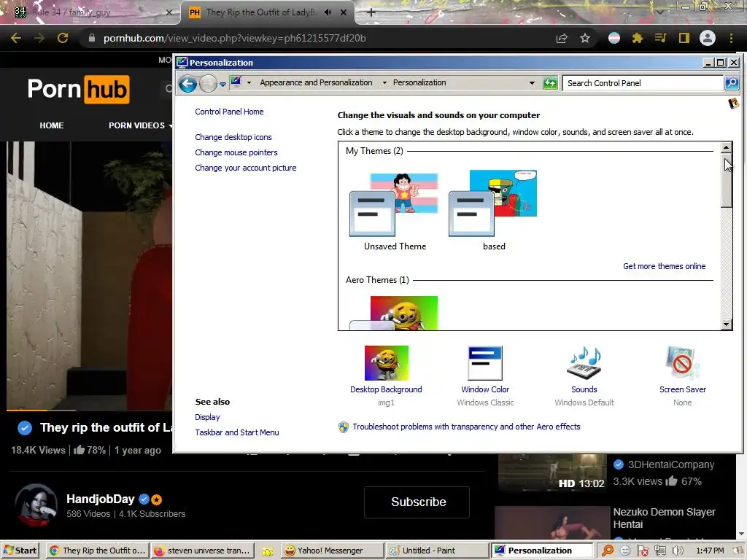The height and width of the screenshot is (560, 747).
Task: Click the network icon in system tray
Action: 660,551
